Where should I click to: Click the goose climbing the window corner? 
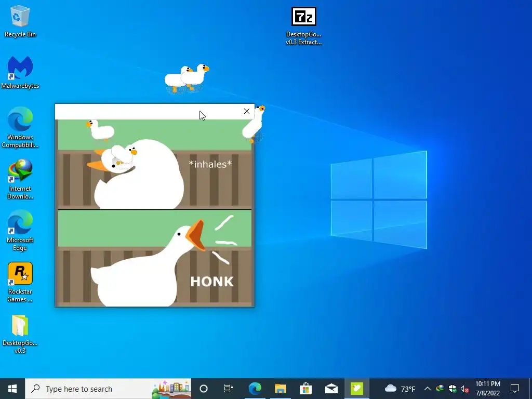tap(254, 124)
